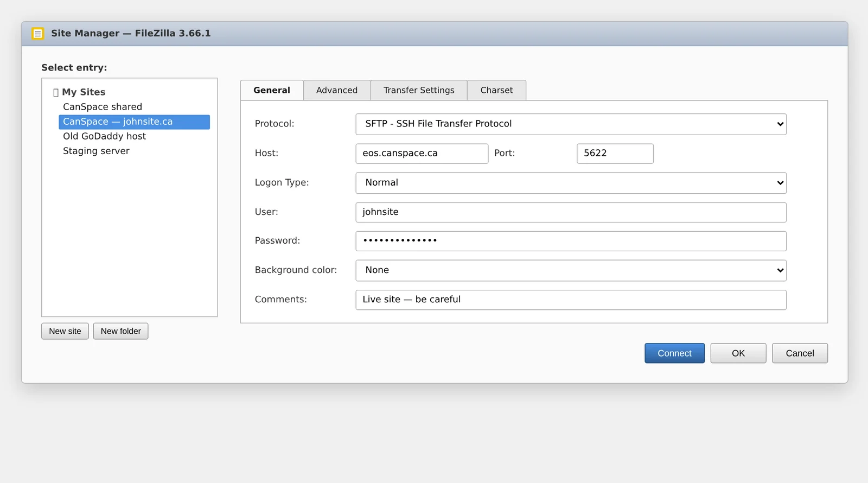Click the New folder button

(120, 331)
